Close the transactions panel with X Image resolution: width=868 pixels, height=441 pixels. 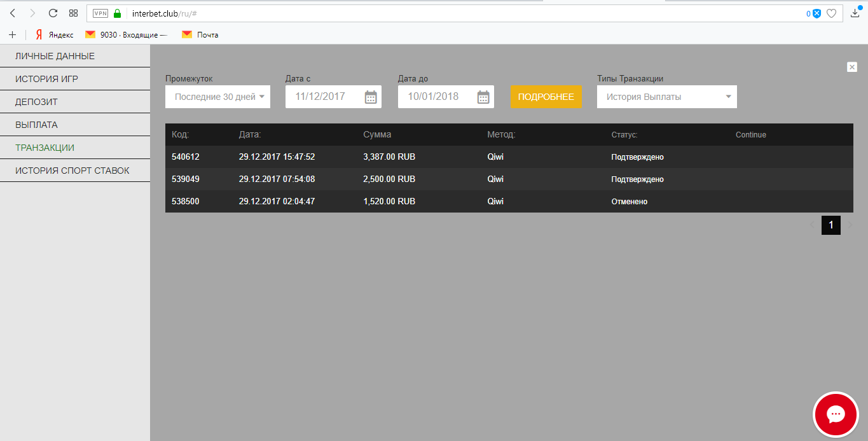(852, 67)
